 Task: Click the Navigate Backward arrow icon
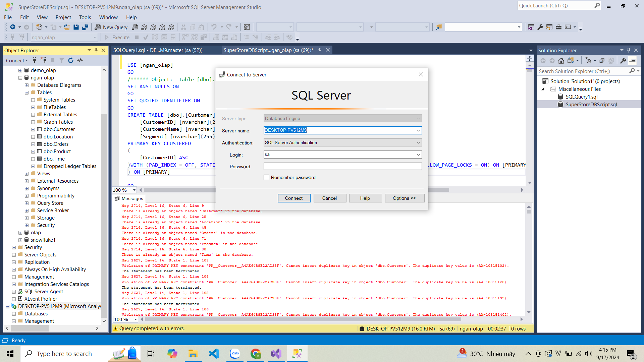[x=13, y=27]
